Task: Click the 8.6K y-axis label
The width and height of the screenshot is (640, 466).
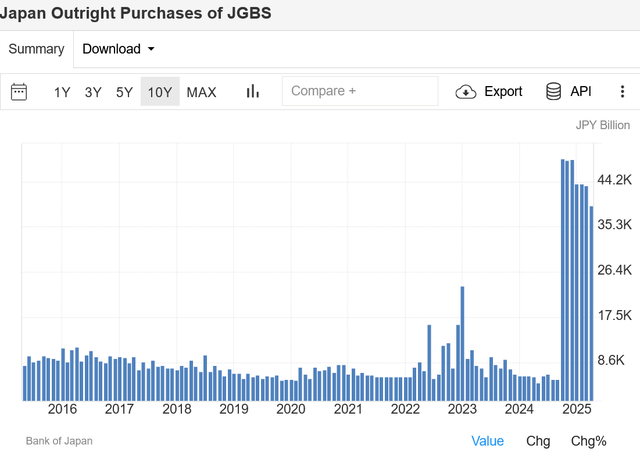Action: pos(611,360)
